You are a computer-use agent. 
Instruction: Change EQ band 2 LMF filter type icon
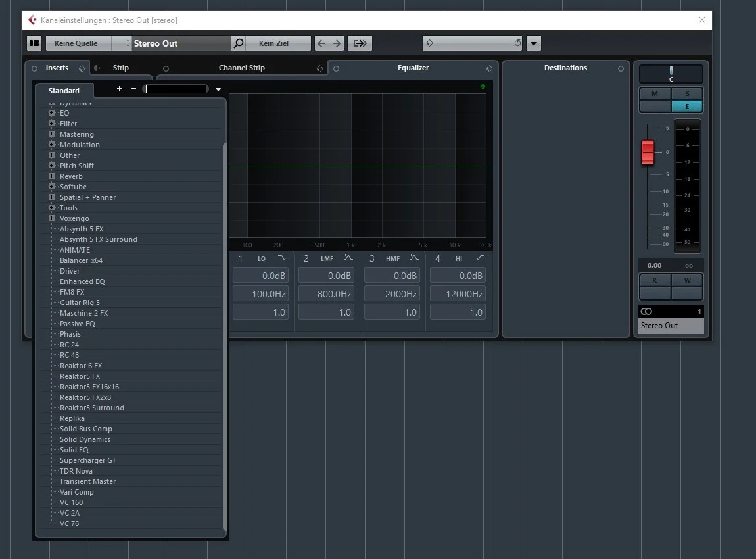(x=348, y=258)
